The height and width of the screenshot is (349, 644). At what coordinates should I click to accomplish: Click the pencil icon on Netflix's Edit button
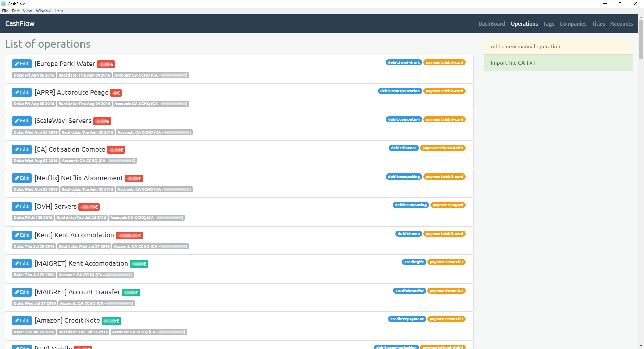click(17, 178)
